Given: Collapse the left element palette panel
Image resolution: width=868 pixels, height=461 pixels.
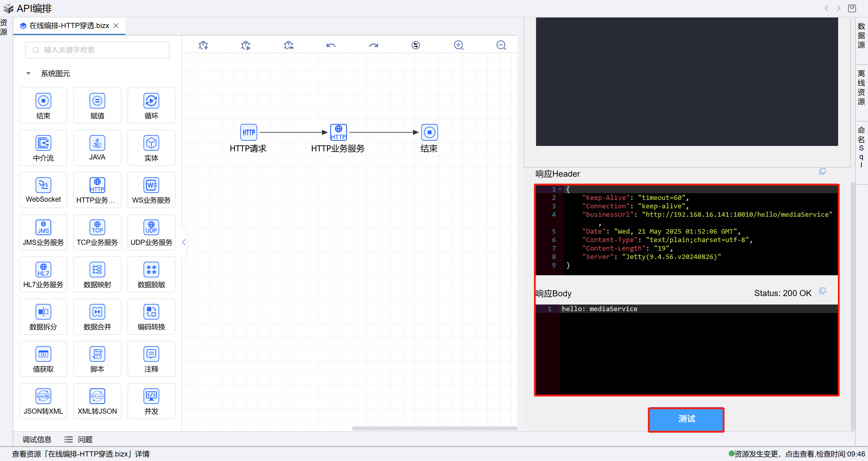Looking at the screenshot, I should point(184,242).
